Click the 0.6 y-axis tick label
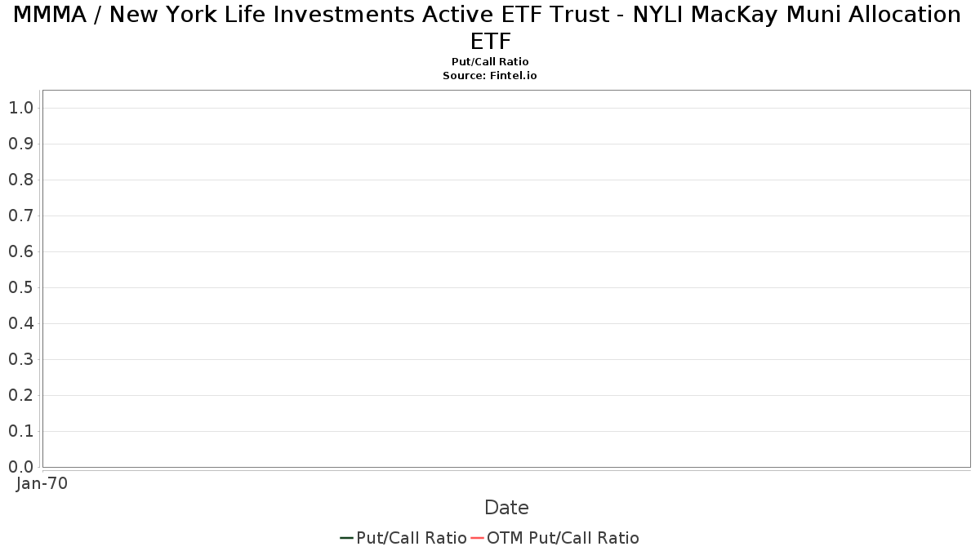 point(20,251)
